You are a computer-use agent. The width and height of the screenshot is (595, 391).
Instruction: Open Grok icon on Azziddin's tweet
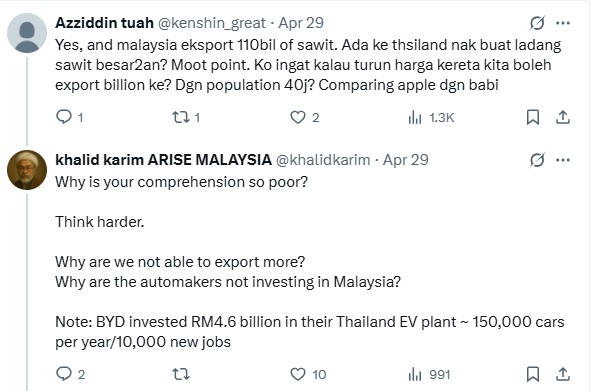[537, 23]
